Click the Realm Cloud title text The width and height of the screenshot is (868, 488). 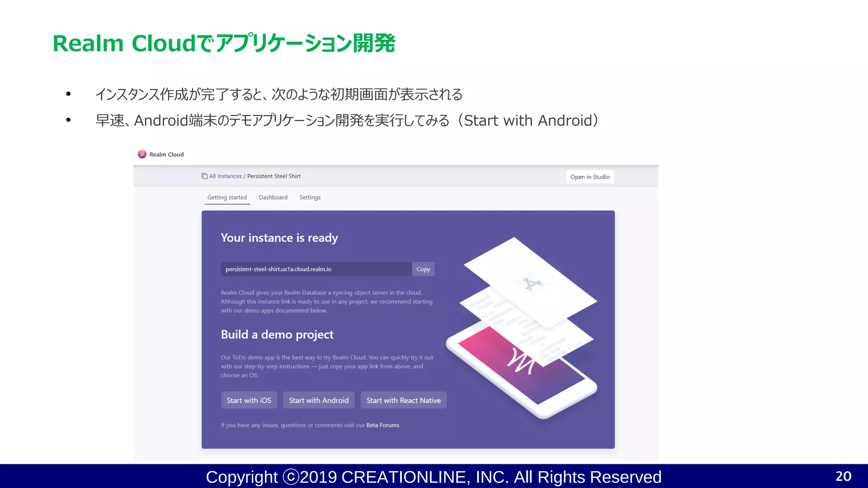tap(167, 155)
